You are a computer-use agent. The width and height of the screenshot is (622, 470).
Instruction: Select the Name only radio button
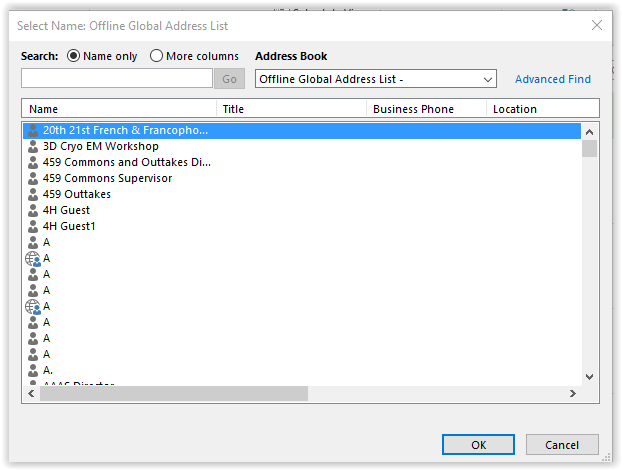(102, 56)
